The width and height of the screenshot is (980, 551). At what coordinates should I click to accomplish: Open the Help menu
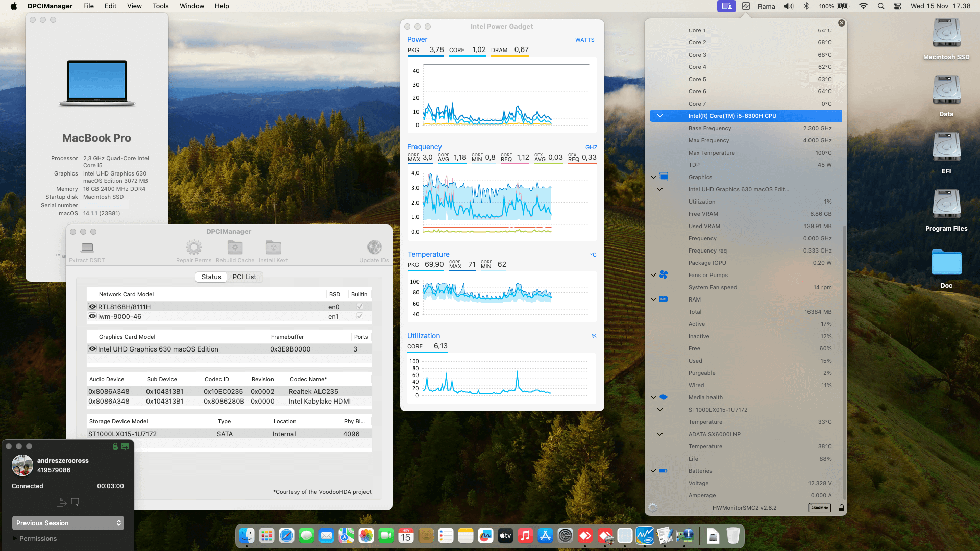(x=222, y=6)
